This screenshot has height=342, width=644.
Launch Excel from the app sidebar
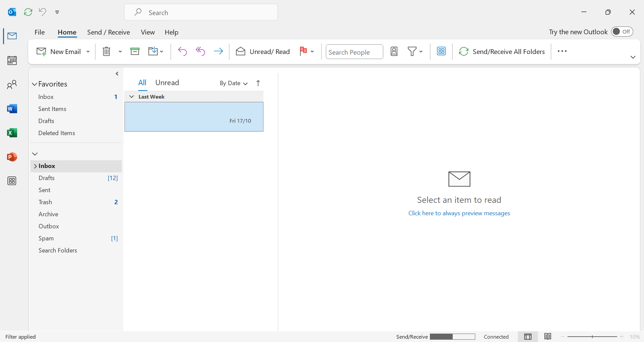point(12,133)
